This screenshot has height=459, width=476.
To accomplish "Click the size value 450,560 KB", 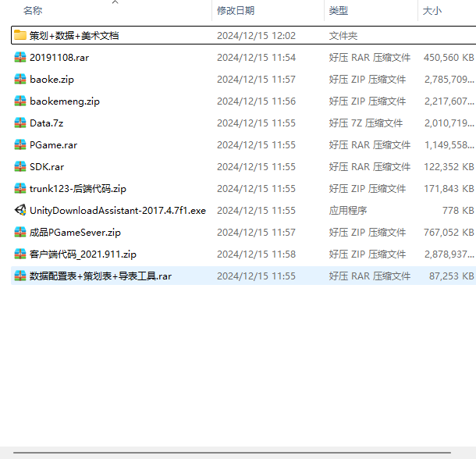I will [x=449, y=58].
